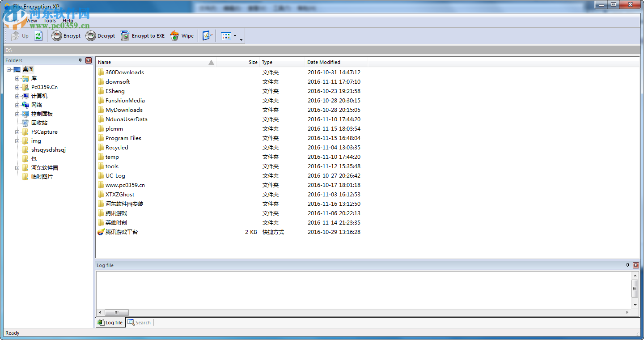Image resolution: width=644 pixels, height=340 pixels.
Task: Select the FSCapture folder in the tree
Action: pos(45,132)
